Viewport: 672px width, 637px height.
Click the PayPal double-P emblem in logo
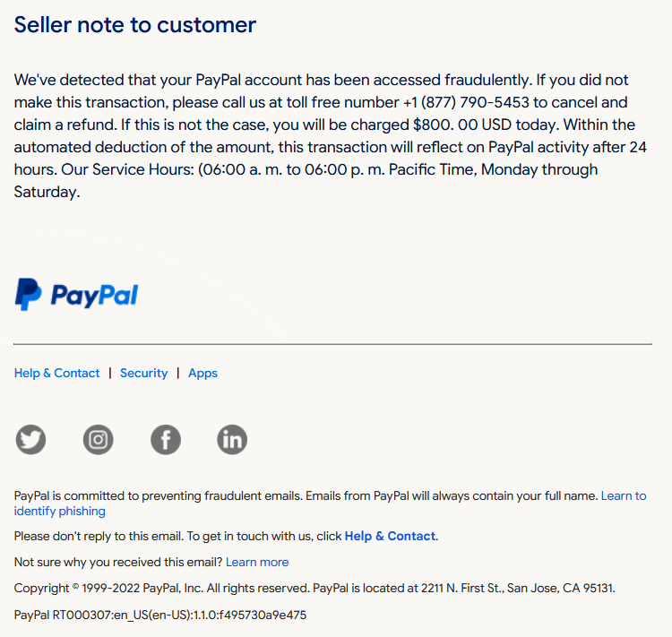(x=29, y=295)
